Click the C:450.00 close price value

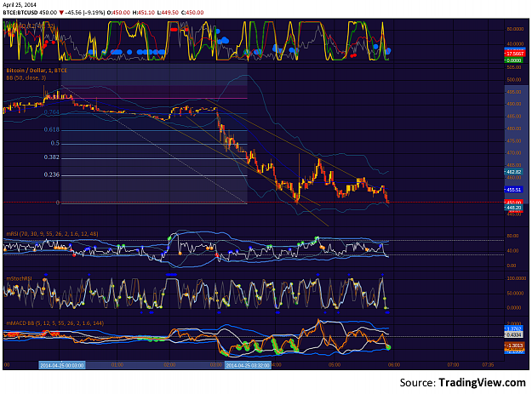coord(192,13)
